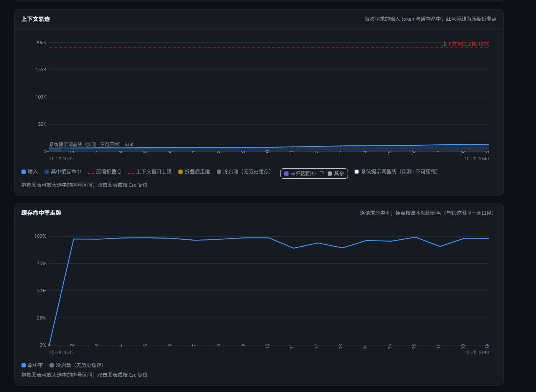Click the 206K y-axis label
The width and height of the screenshot is (536, 392).
41,43
